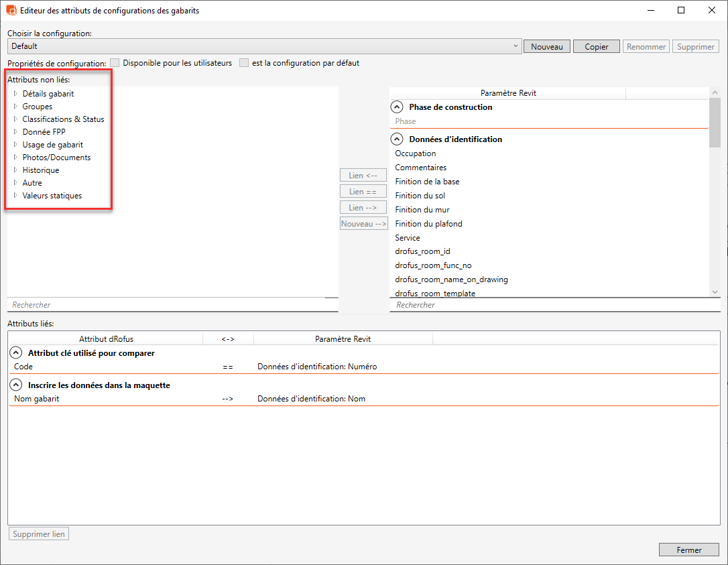Collapse the Données d'identification group
Viewport: 728px width, 565px height.
tap(397, 139)
